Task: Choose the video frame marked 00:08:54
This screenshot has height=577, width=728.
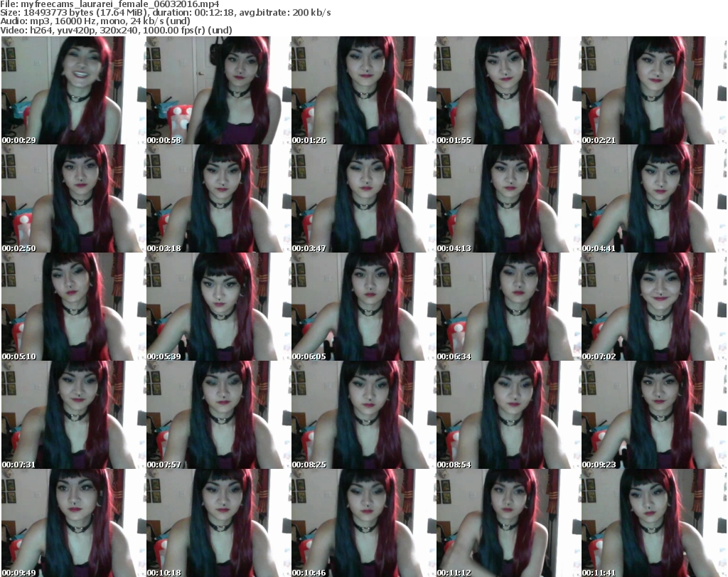Action: (x=508, y=415)
